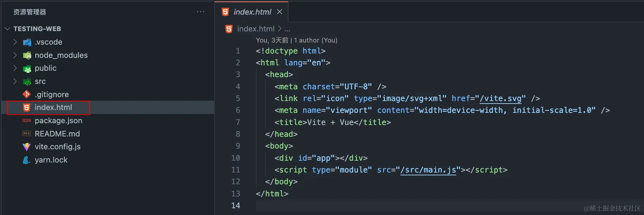The height and width of the screenshot is (215, 644).
Task: Open the .gitignore file
Action: coord(52,95)
